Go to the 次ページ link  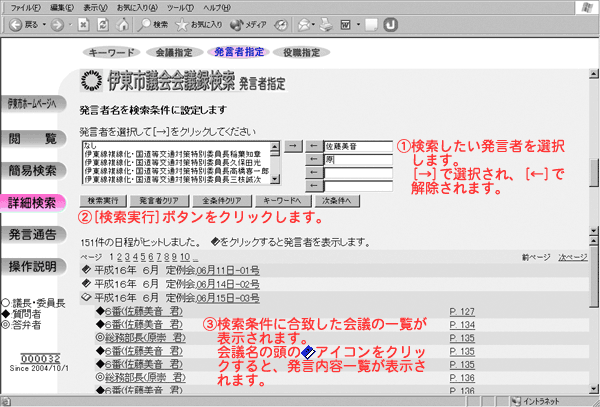[573, 256]
